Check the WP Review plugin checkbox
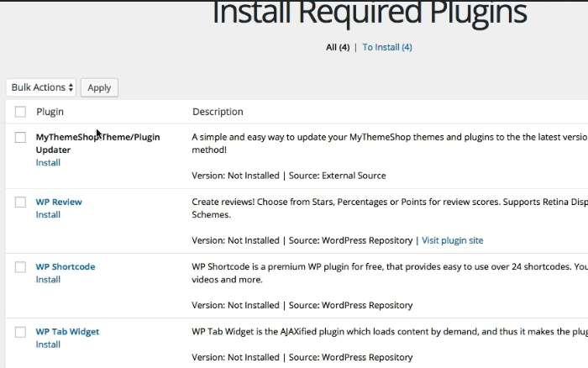Image resolution: width=588 pixels, height=368 pixels. [x=20, y=202]
